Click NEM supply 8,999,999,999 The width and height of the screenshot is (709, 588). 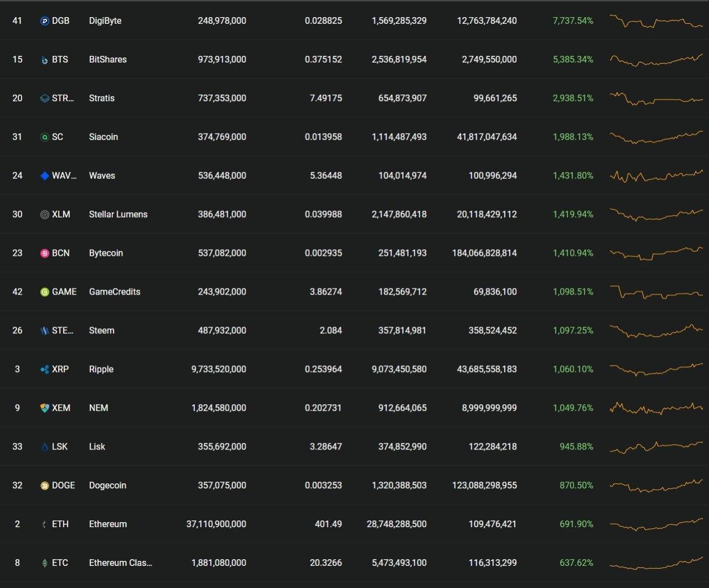490,408
